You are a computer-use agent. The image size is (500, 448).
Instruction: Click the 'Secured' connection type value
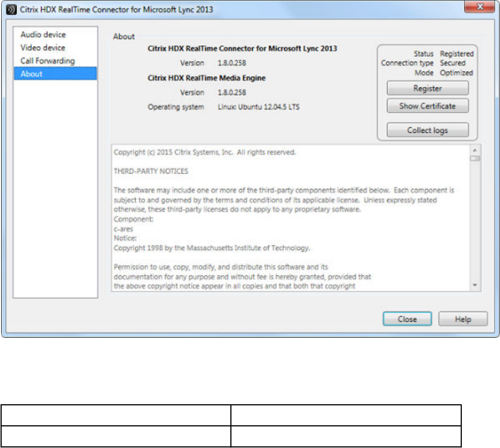[x=452, y=63]
